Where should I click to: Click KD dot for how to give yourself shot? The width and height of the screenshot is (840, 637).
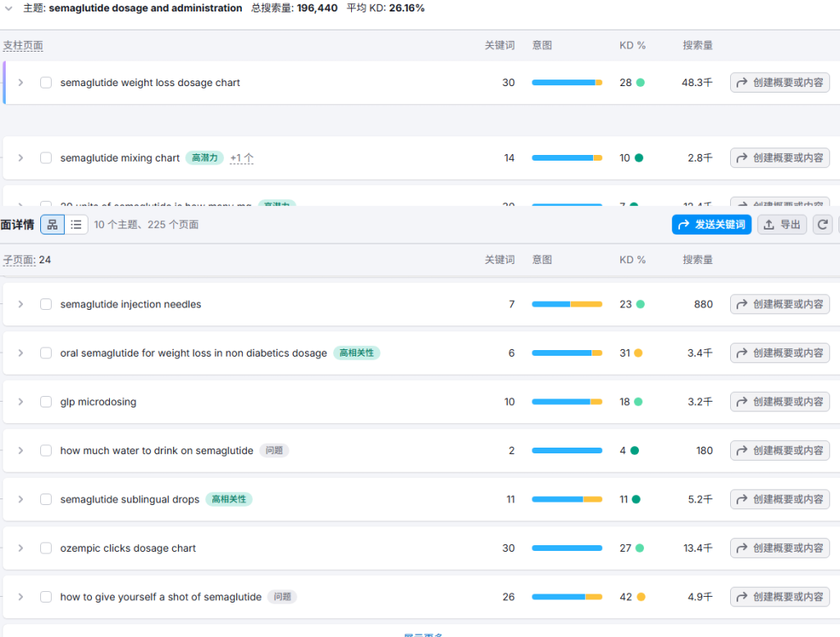641,596
